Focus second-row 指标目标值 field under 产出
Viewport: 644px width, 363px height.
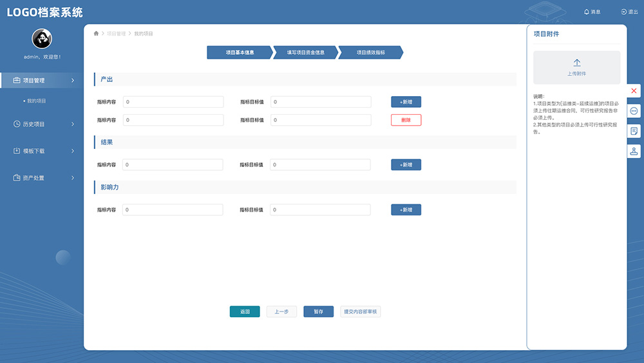pyautogui.click(x=321, y=120)
